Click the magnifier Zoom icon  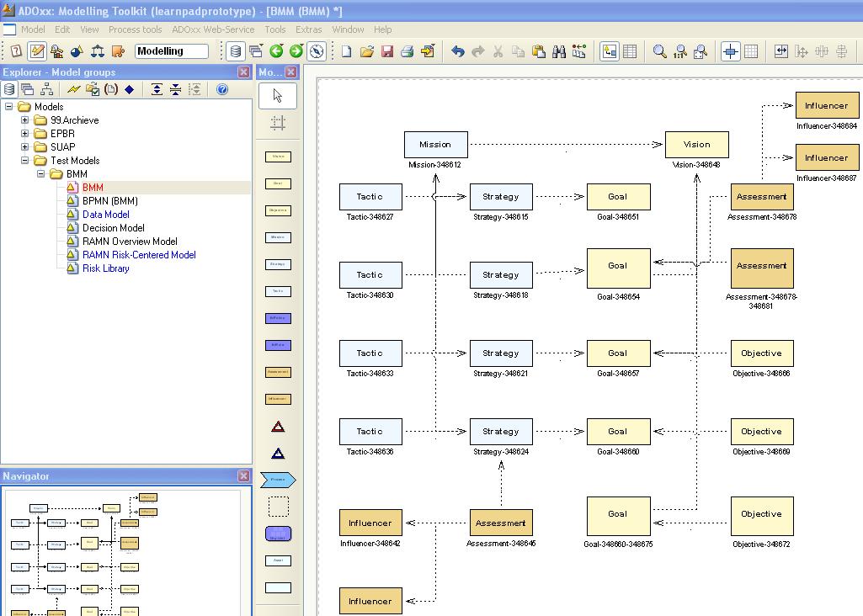659,51
